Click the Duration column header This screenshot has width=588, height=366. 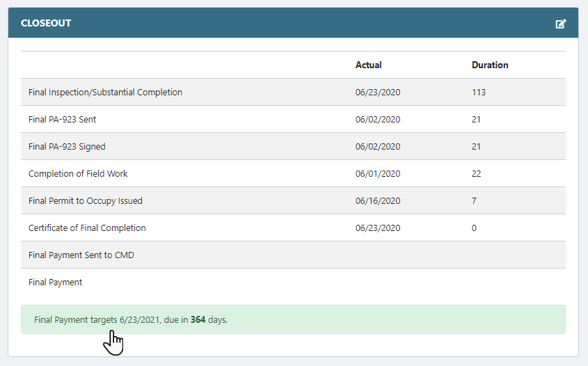(490, 65)
